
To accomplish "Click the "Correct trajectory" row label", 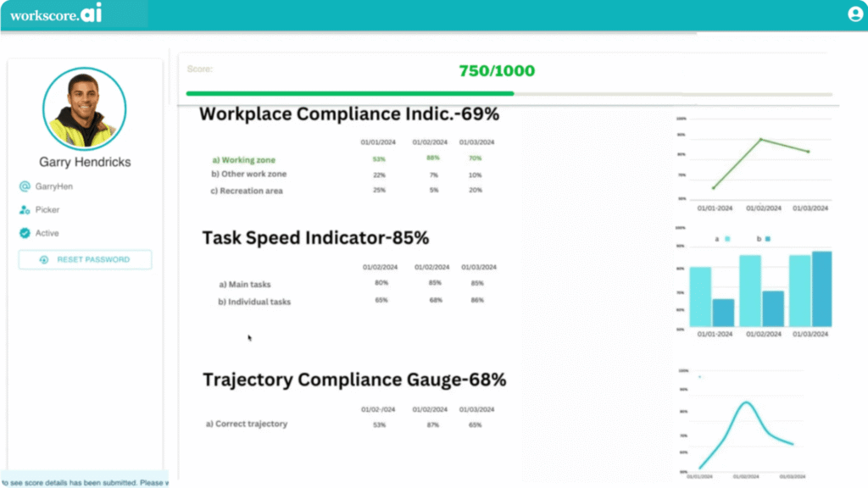I will [x=247, y=424].
